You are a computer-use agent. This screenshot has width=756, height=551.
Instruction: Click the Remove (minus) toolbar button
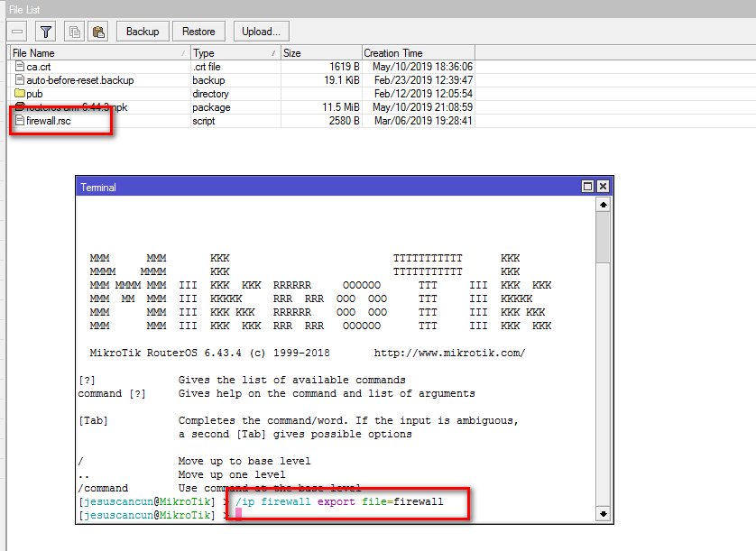click(18, 32)
